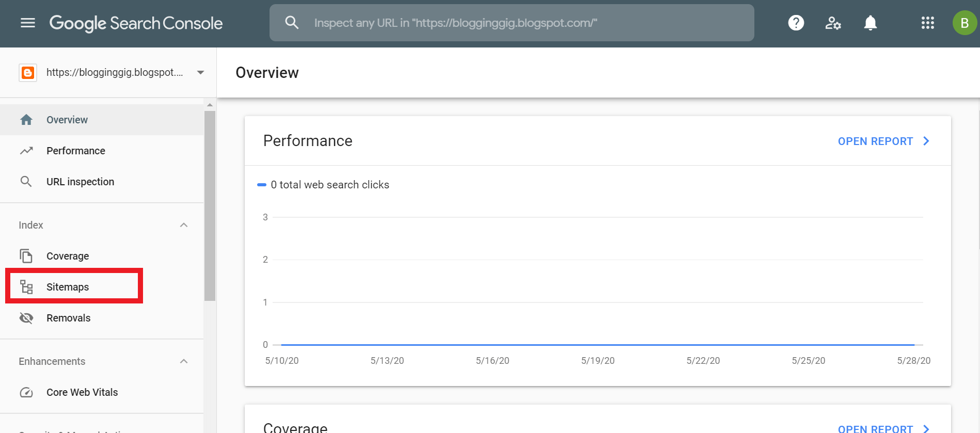Click the sidebar scrollbar up arrow
The image size is (980, 433).
(x=210, y=105)
